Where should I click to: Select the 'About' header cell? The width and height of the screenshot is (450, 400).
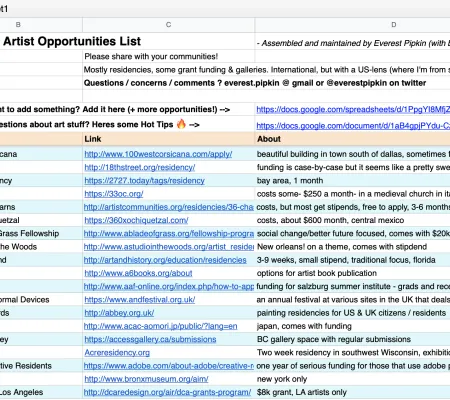[x=352, y=139]
